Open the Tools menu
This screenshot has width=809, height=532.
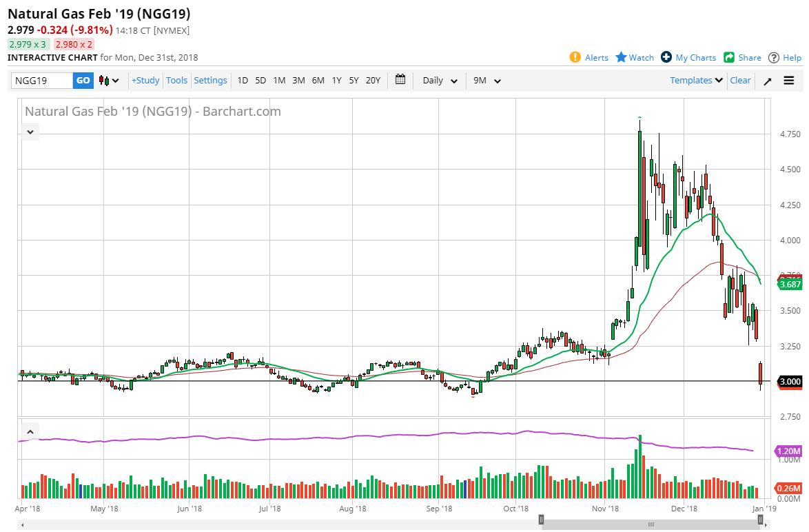click(x=176, y=81)
